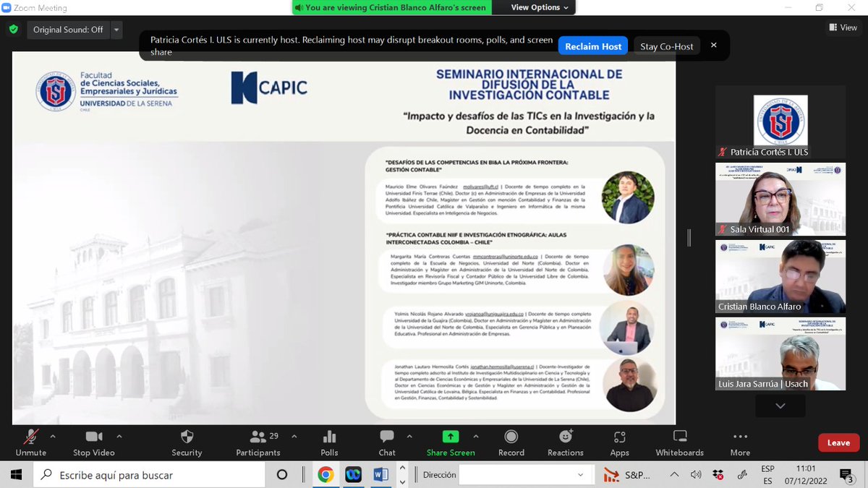Image resolution: width=868 pixels, height=488 pixels.
Task: Open the View layout menu
Action: point(843,27)
